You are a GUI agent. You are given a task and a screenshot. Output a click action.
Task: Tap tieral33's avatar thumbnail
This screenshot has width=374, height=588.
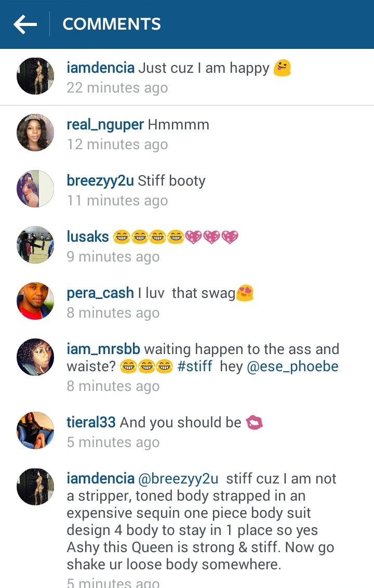[35, 430]
